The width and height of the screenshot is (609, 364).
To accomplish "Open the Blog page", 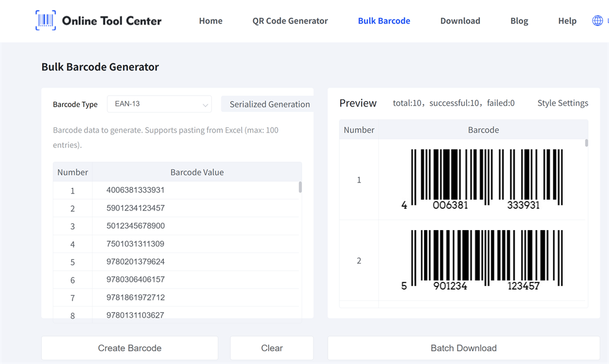I will click(x=519, y=20).
